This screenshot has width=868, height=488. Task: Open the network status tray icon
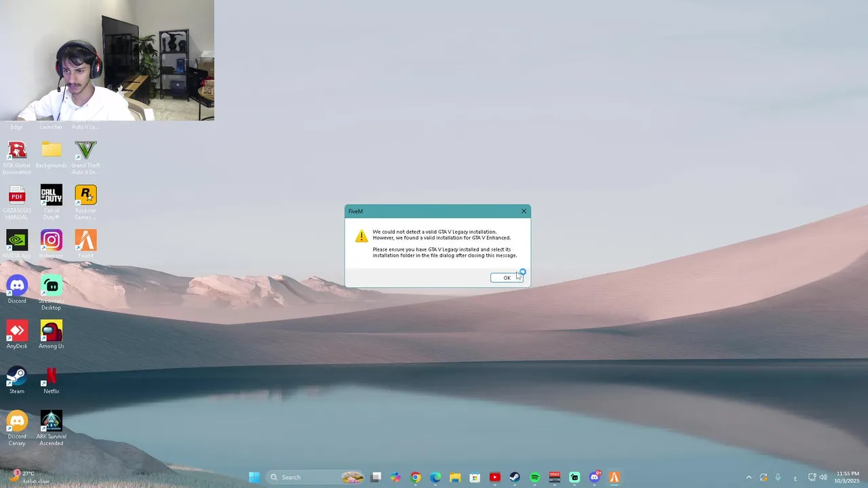[812, 477]
